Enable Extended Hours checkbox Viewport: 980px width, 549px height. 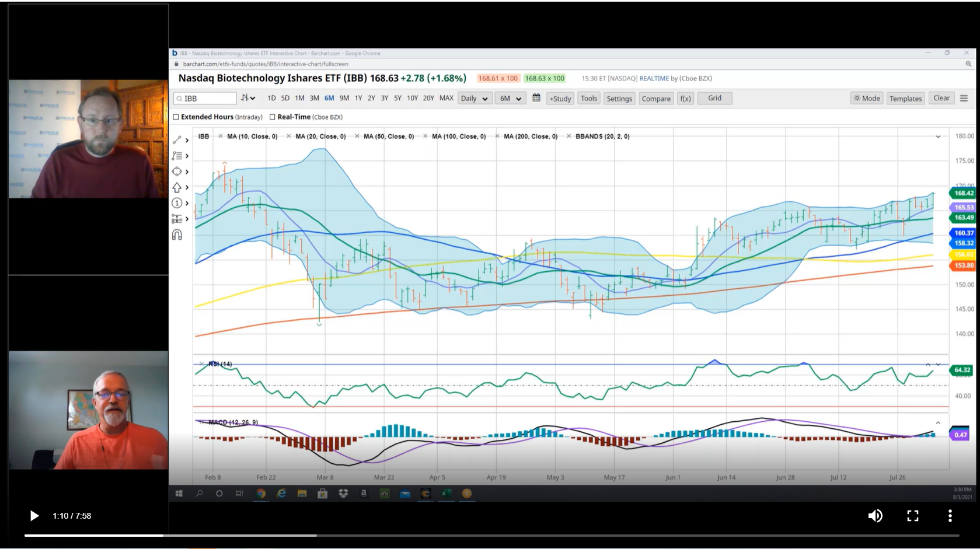pyautogui.click(x=176, y=117)
